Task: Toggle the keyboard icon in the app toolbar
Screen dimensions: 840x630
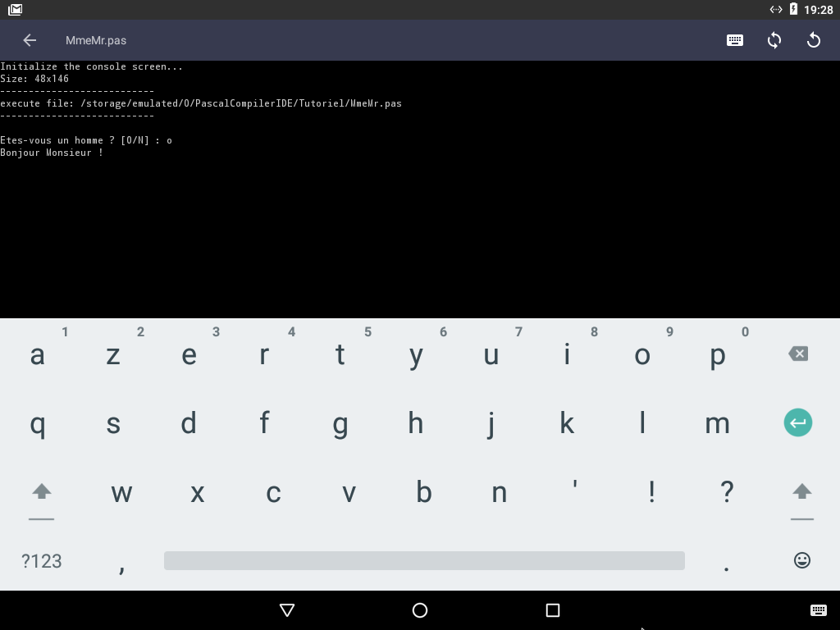Action: point(735,40)
